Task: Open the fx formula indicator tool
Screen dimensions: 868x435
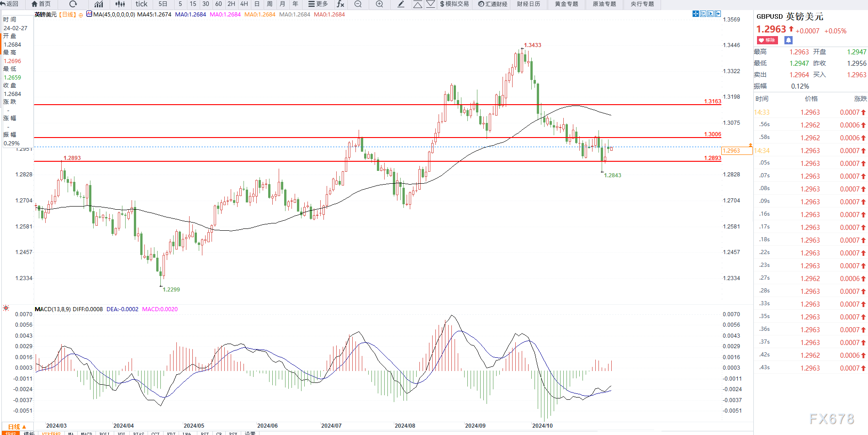Action: 340,4
